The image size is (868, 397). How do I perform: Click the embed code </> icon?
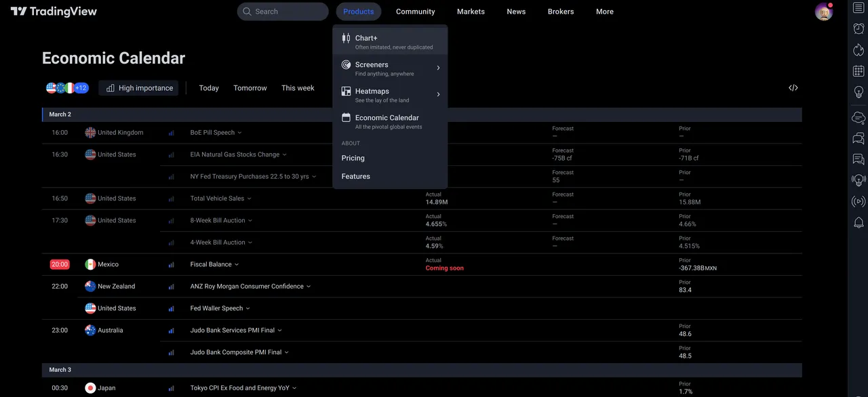point(793,88)
